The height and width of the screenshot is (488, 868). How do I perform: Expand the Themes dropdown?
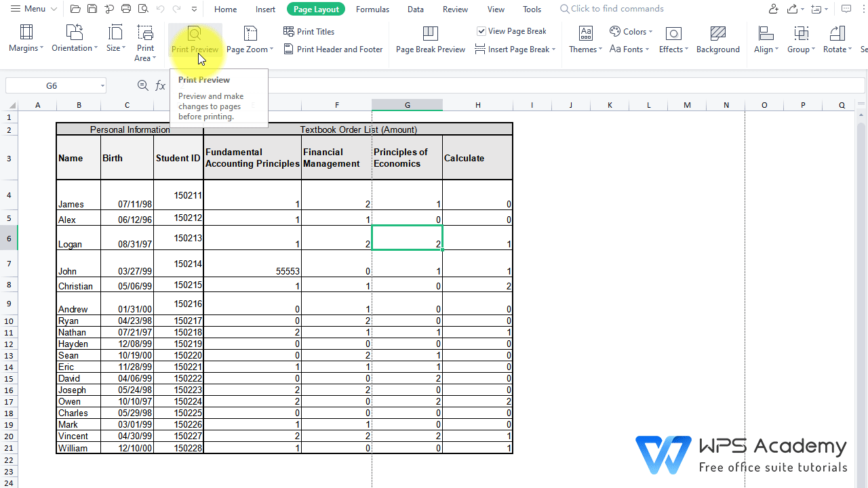pyautogui.click(x=585, y=41)
